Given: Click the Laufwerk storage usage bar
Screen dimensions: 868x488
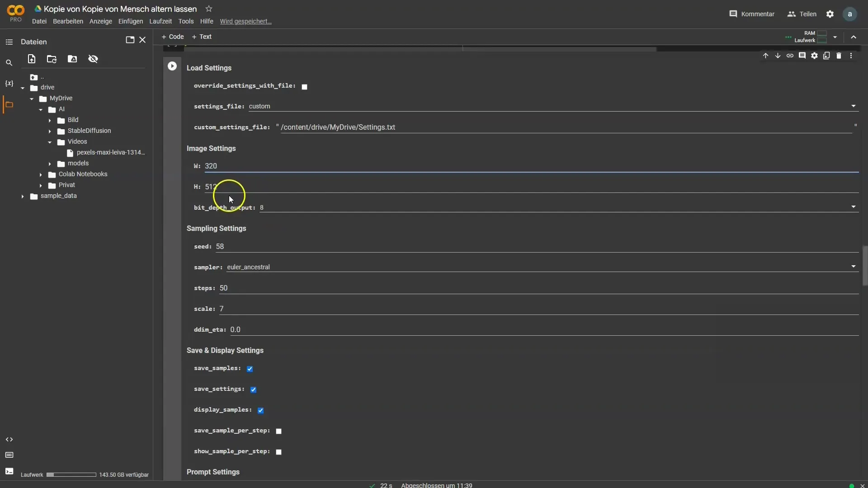Looking at the screenshot, I should pos(71,475).
